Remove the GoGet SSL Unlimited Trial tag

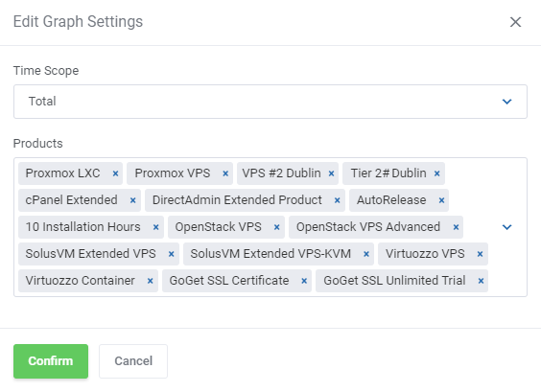click(x=481, y=281)
